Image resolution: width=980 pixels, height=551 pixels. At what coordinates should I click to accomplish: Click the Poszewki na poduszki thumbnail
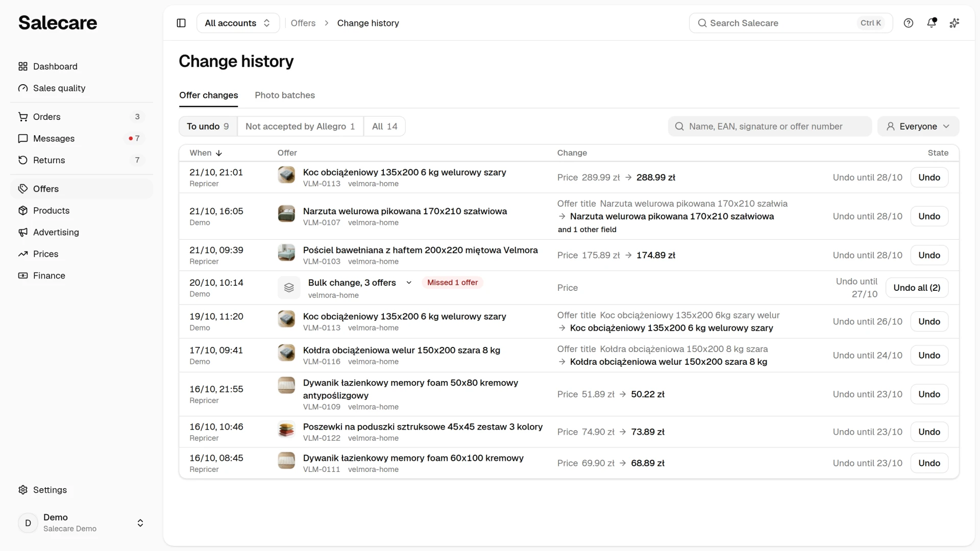(x=286, y=430)
